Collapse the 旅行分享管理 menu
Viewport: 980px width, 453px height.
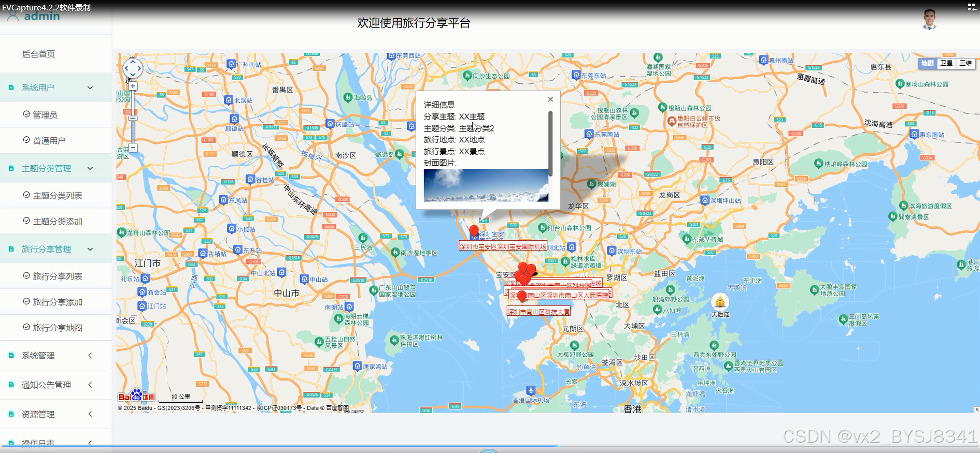click(56, 249)
